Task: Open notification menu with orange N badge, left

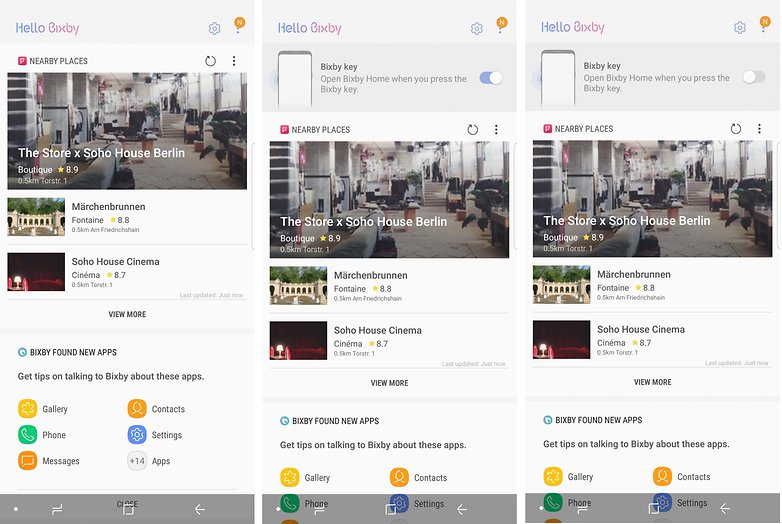Action: [x=239, y=25]
